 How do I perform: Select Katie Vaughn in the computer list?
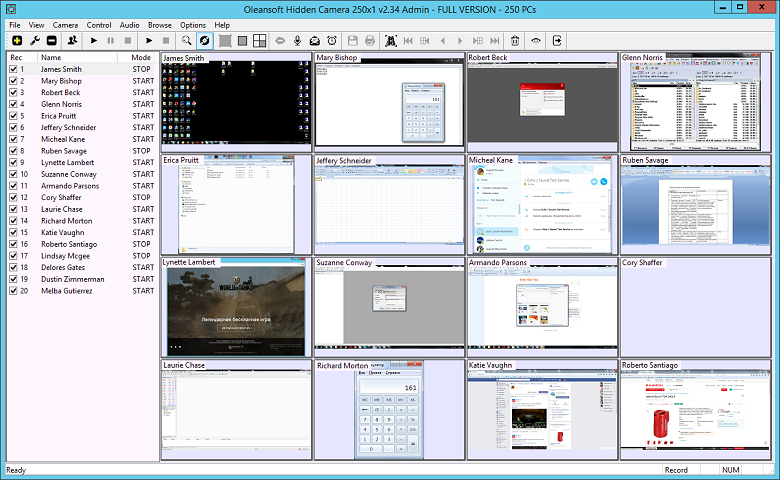tap(62, 232)
